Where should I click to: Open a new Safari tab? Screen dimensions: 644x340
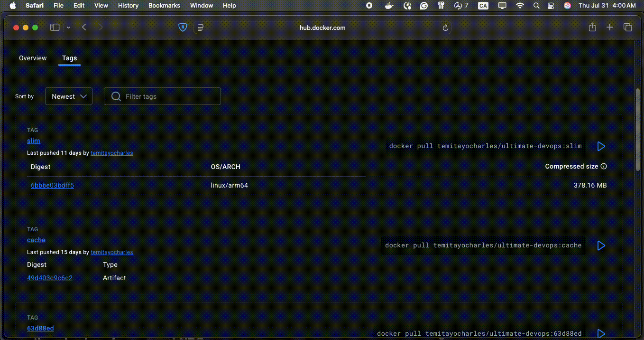coord(610,28)
